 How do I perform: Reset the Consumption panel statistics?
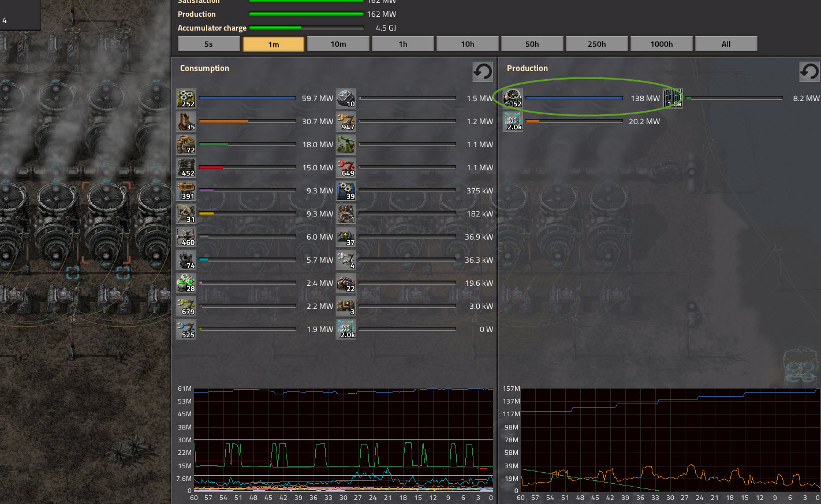(x=483, y=72)
